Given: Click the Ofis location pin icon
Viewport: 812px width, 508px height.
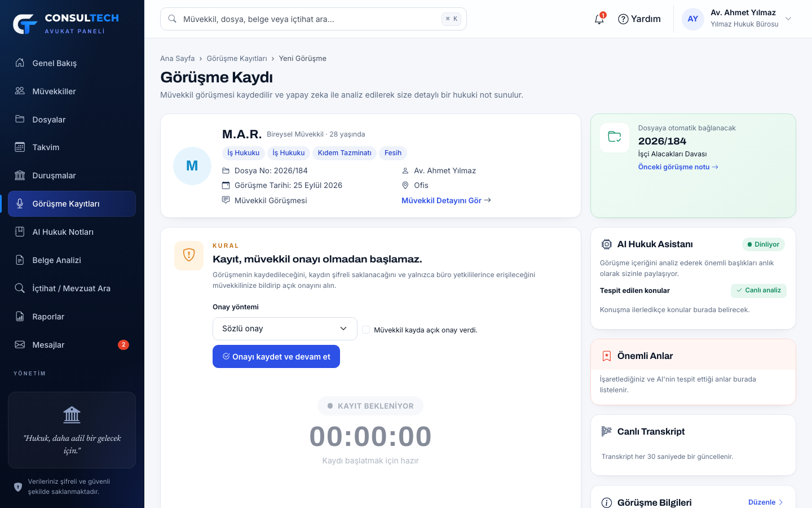Looking at the screenshot, I should click(x=405, y=185).
